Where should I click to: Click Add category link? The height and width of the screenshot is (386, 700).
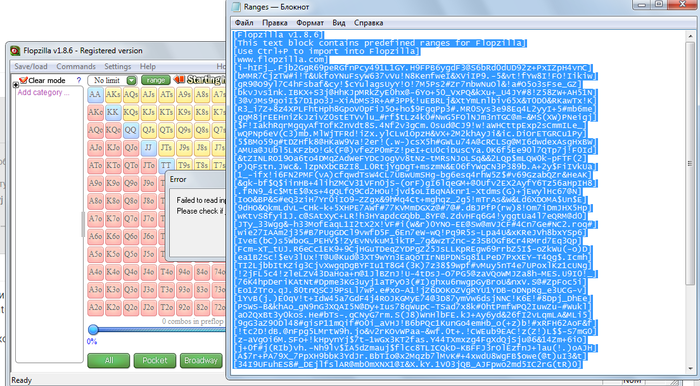tap(43, 92)
